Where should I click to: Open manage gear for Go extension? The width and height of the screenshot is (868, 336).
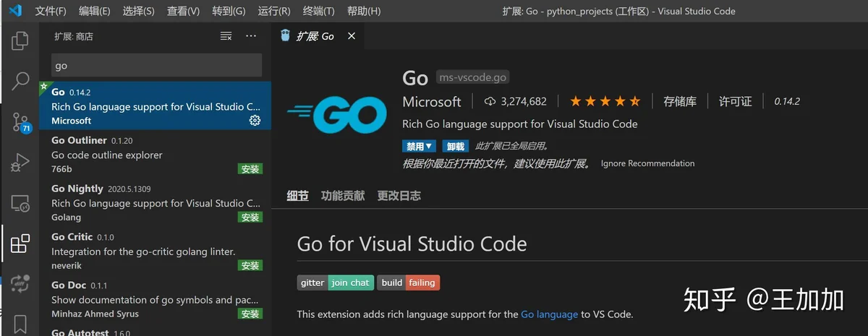coord(255,121)
